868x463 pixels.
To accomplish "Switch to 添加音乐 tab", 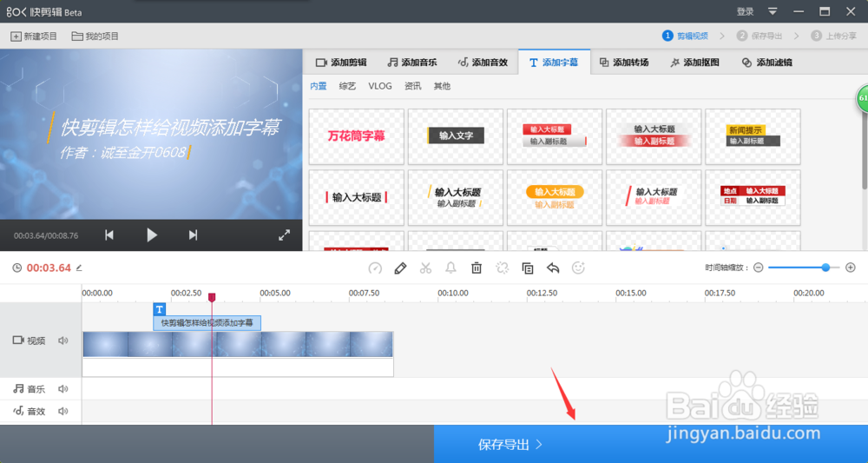I will click(x=411, y=63).
